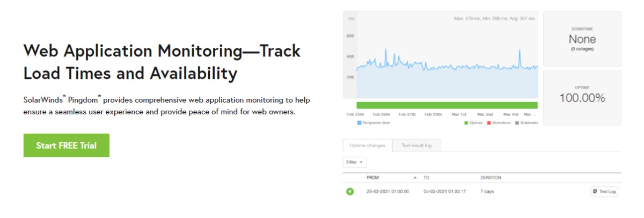644x218 pixels.
Task: Click the green up-arrow status icon
Action: (350, 191)
